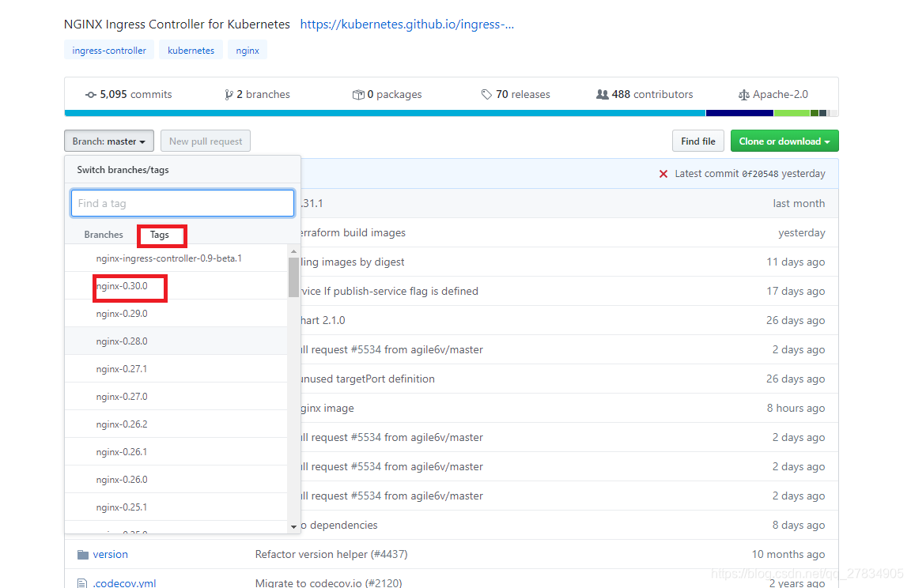Open commit 'Migrate to codecov.io (#2120)'
This screenshot has height=588, width=911.
click(328, 582)
